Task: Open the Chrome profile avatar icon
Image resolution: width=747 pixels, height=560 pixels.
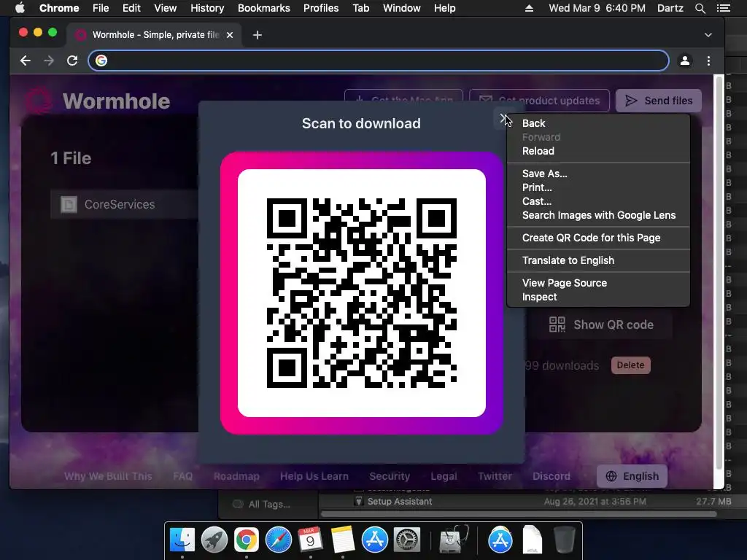Action: coord(684,61)
